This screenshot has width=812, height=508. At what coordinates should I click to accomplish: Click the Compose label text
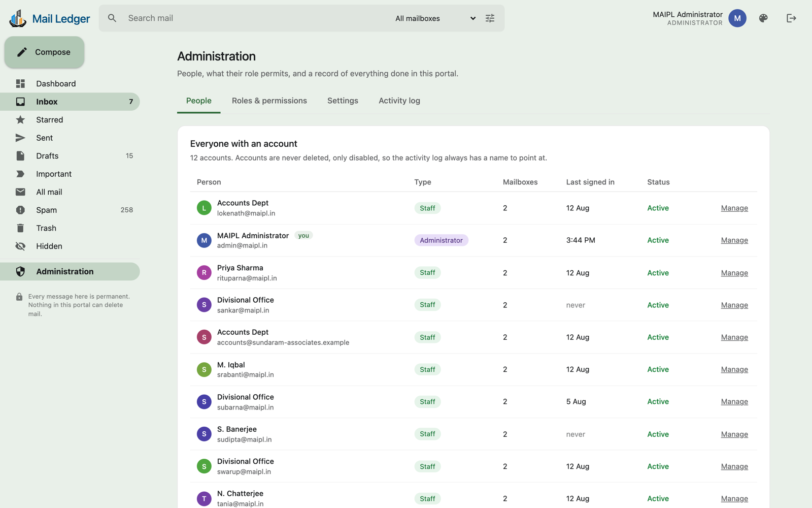[x=53, y=52]
